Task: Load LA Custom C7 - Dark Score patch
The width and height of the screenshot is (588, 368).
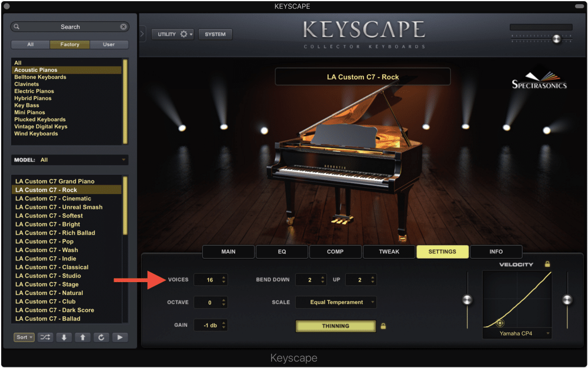Action: [x=66, y=310]
